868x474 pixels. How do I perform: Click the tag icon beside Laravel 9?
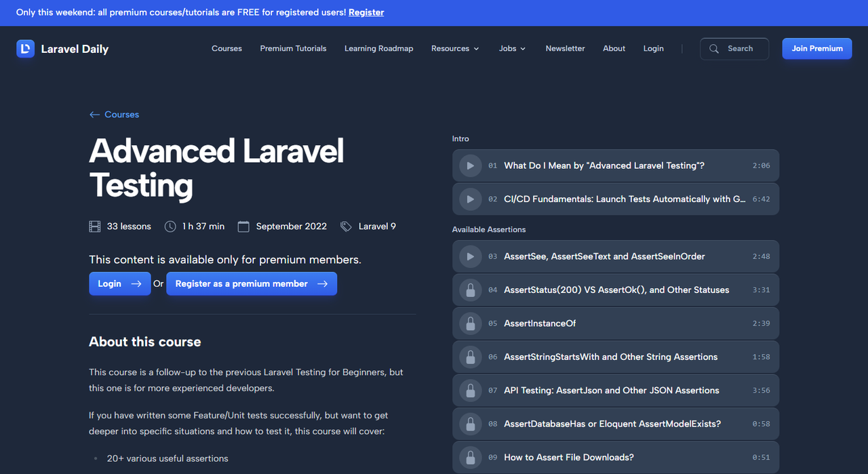click(347, 226)
